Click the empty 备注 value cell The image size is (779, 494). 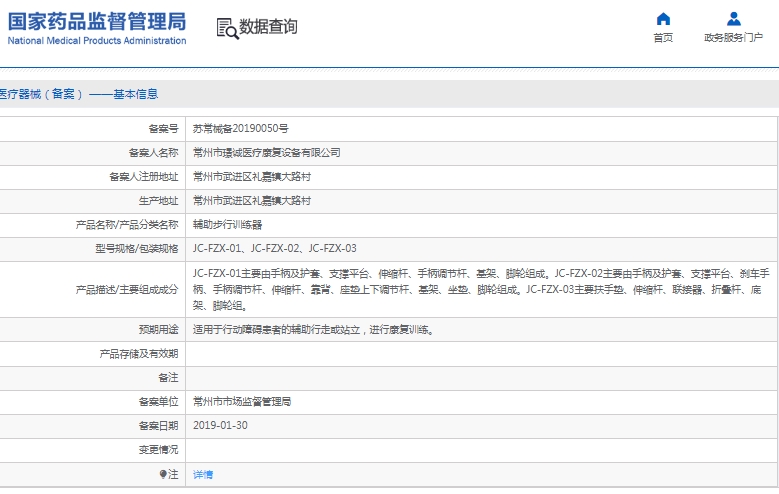(481, 378)
